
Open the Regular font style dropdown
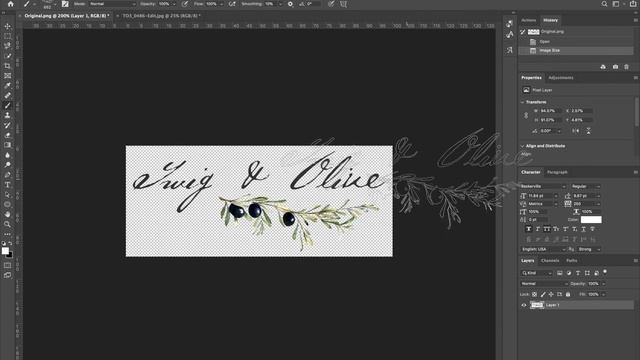click(x=586, y=187)
